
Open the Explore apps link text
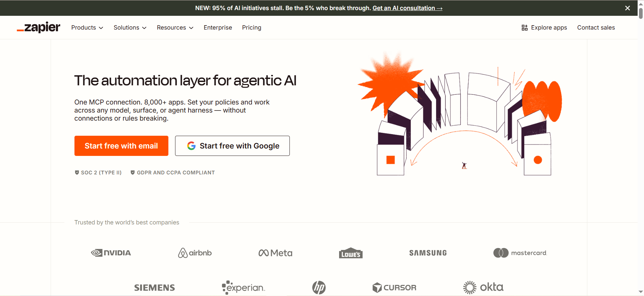[x=549, y=28]
